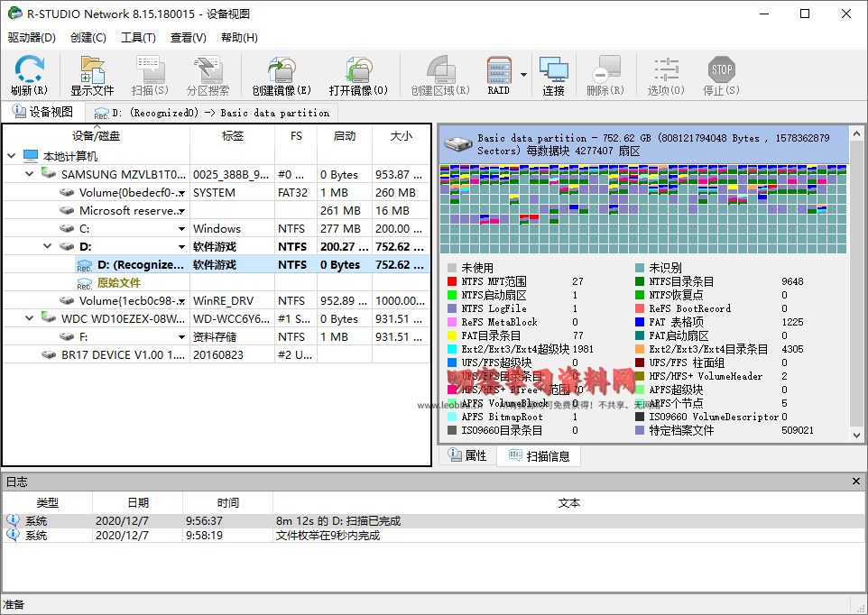Click scan info scrollbar down arrow
Viewport: 868px width, 615px height.
tap(856, 435)
